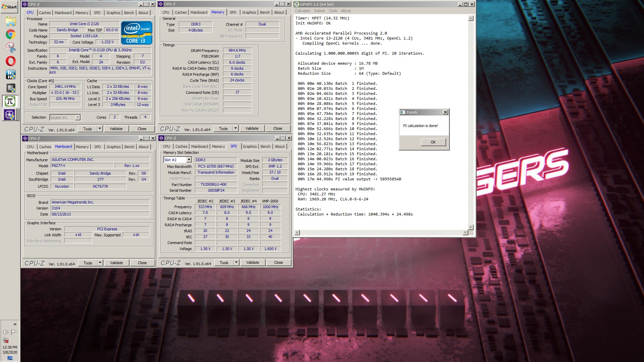Open the Submit menu in GPUPI

pyautogui.click(x=319, y=11)
